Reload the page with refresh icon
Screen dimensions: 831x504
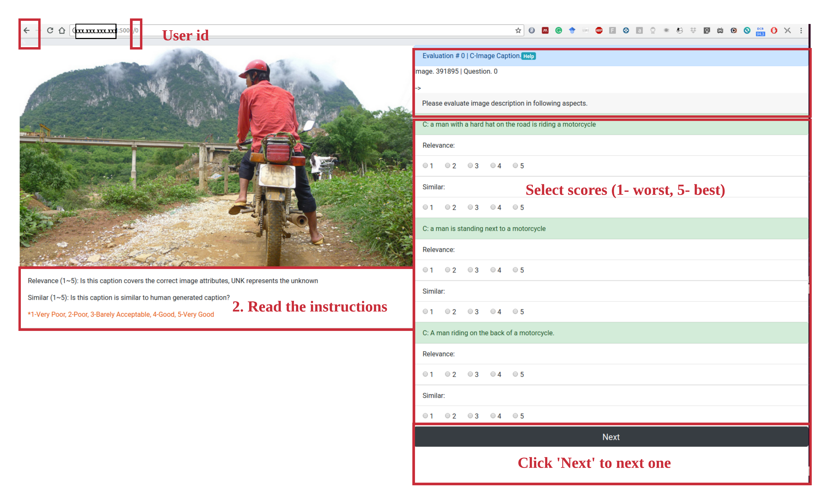click(x=50, y=31)
